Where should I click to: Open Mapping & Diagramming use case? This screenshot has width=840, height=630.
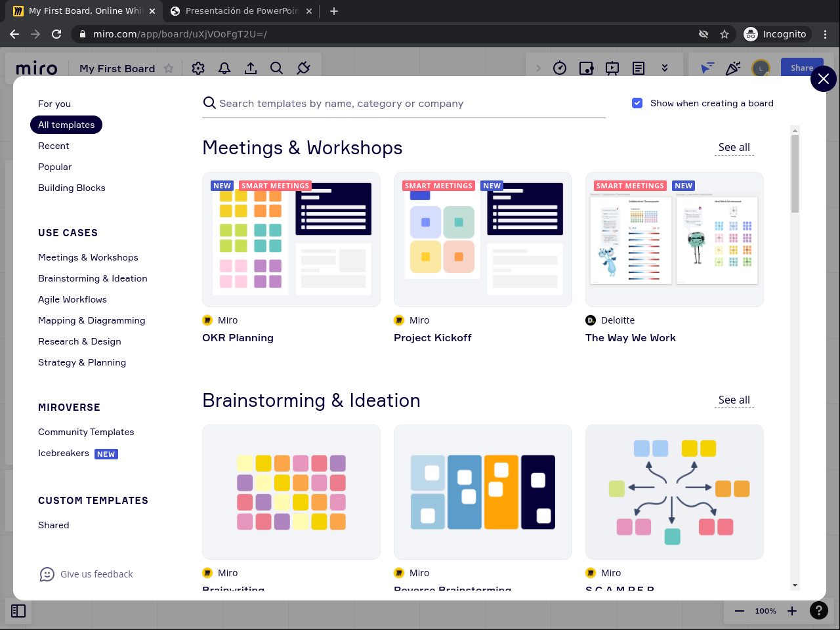coord(92,320)
